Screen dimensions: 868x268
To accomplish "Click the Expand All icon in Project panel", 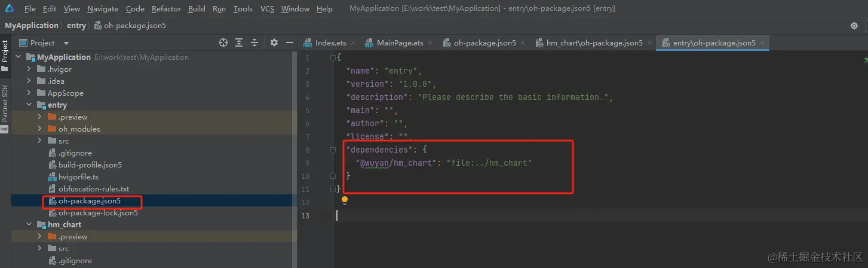I will 239,42.
